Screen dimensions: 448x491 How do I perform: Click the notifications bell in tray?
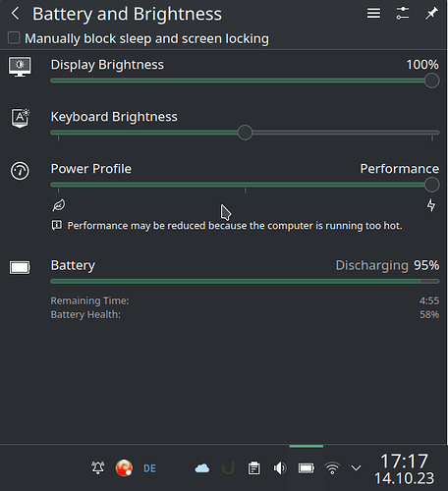97,468
